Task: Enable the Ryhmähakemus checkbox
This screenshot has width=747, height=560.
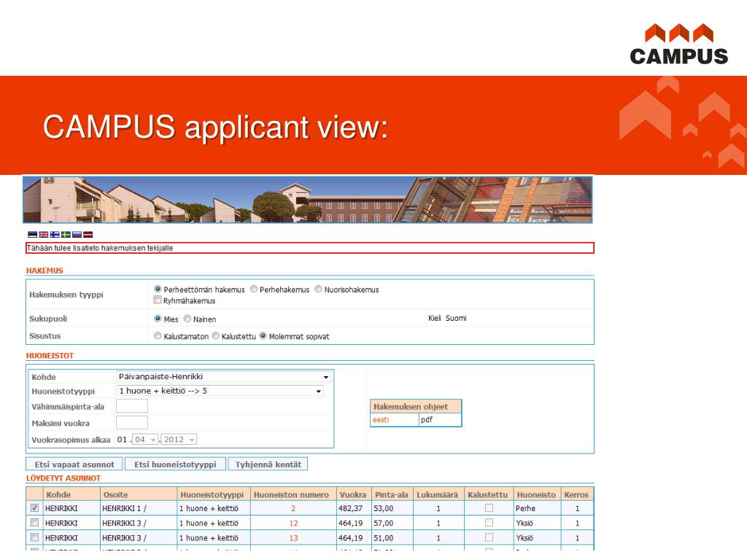Action: pyautogui.click(x=158, y=300)
